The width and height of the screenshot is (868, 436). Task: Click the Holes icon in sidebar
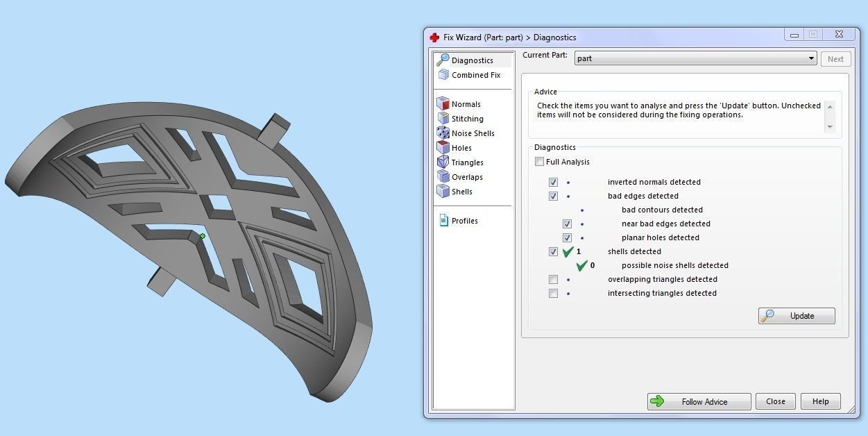point(443,148)
